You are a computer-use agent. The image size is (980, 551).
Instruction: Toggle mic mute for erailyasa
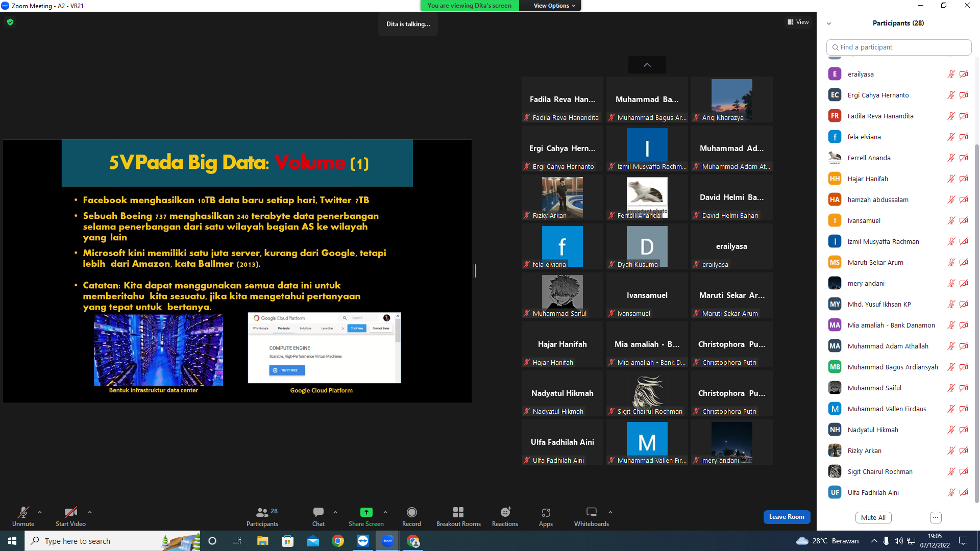[951, 74]
